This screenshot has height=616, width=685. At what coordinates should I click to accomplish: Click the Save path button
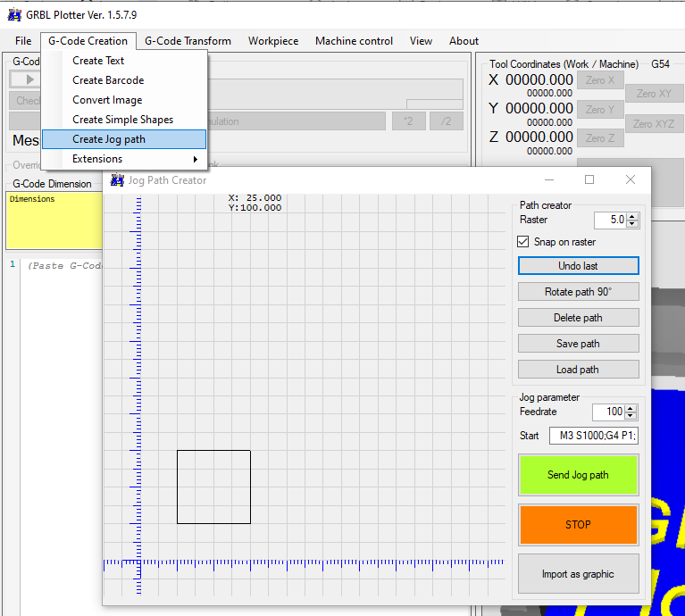pyautogui.click(x=578, y=344)
